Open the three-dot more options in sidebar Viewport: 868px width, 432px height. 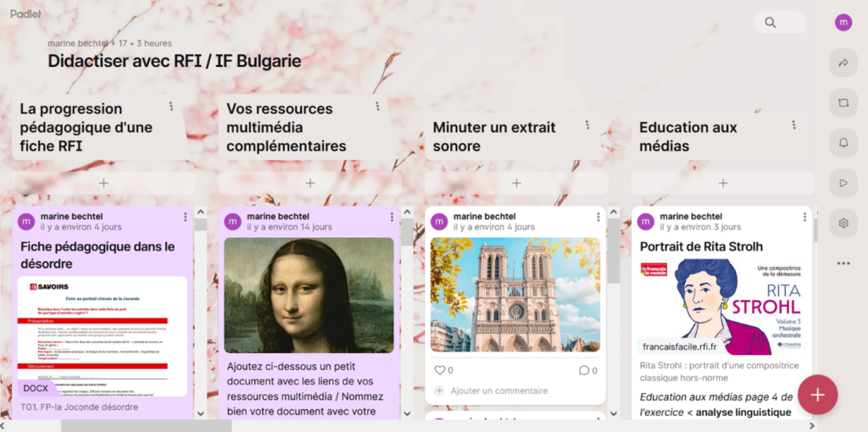[843, 263]
